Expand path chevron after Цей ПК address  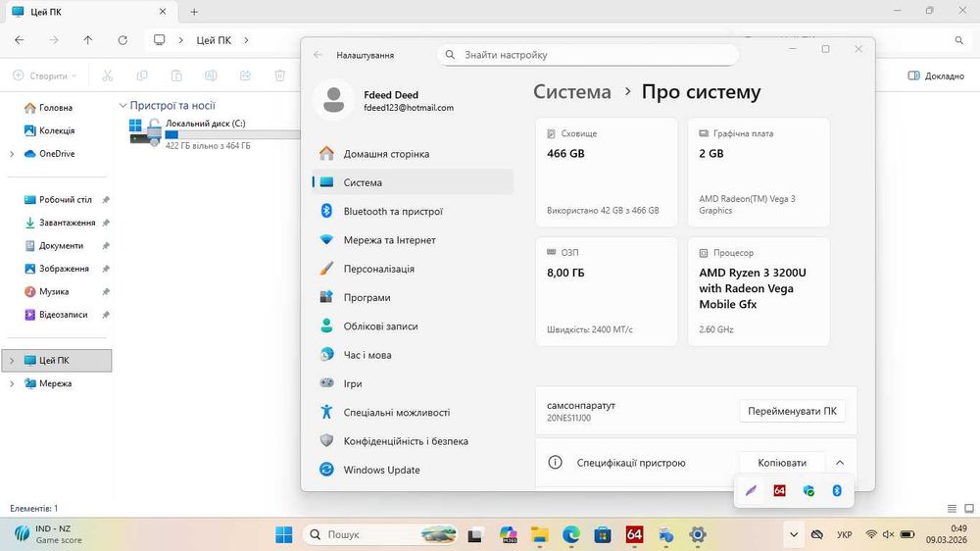246,40
